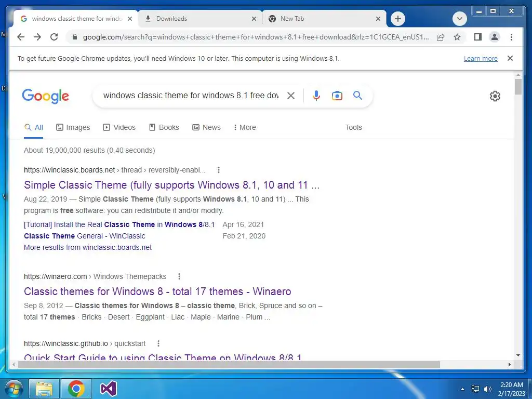
Task: Click More results from winclassic.boards.net
Action: pos(87,248)
